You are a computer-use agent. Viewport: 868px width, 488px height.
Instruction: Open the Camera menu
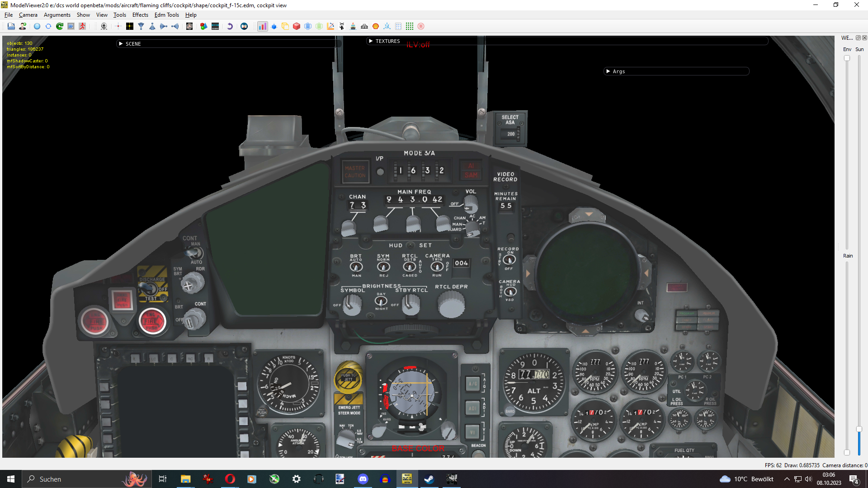[x=28, y=15]
